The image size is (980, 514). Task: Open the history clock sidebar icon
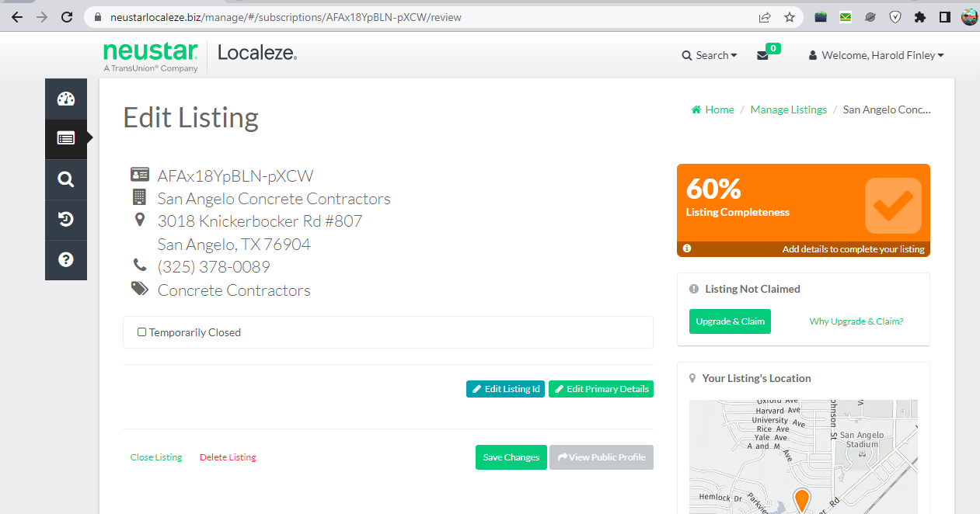point(66,220)
